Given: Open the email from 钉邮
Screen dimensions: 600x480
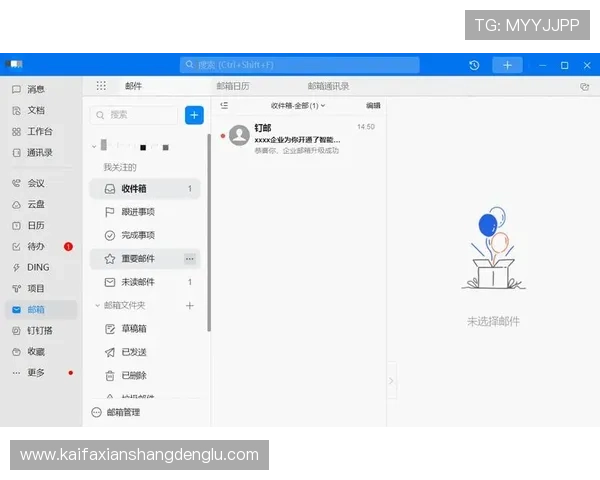Looking at the screenshot, I should (298, 138).
